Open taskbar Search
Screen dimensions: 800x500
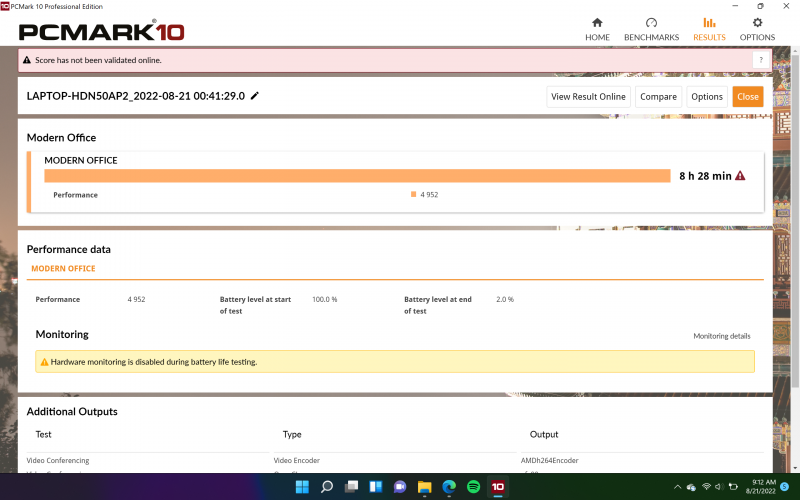click(x=327, y=487)
